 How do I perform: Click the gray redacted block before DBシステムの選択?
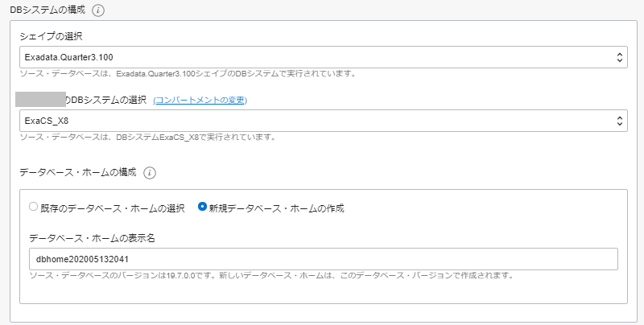[x=41, y=100]
